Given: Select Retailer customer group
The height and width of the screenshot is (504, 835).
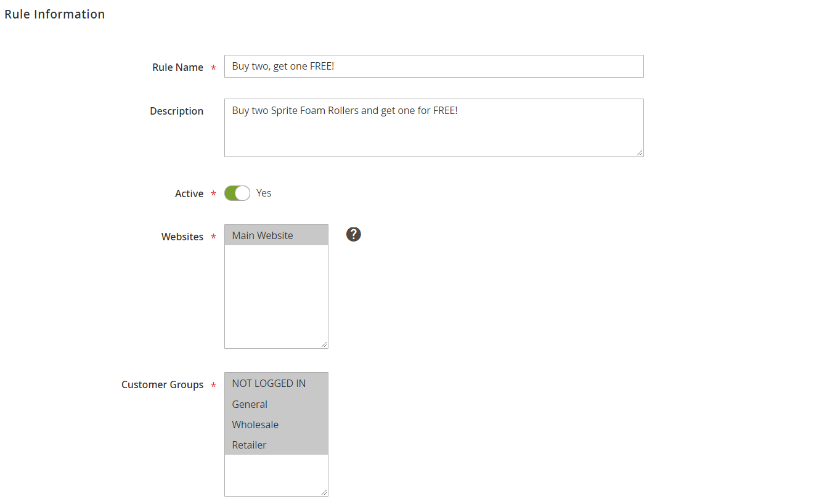Looking at the screenshot, I should (x=276, y=445).
